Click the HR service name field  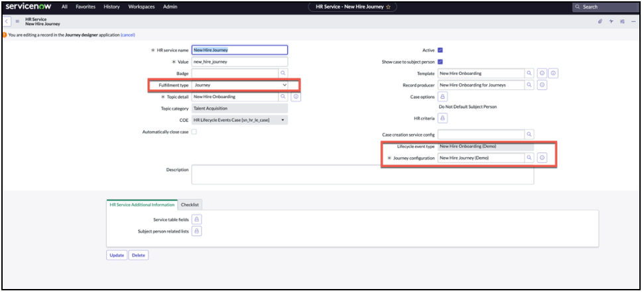pos(240,50)
